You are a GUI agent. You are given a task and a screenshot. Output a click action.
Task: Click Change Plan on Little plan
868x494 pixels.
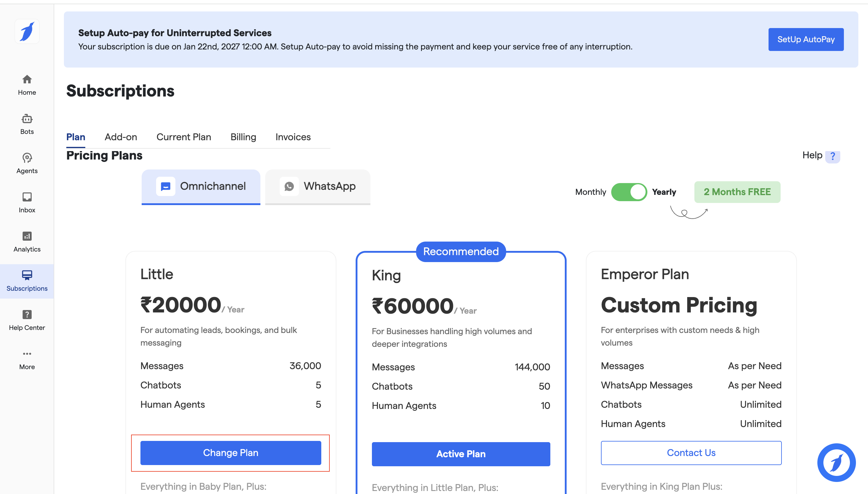[231, 453]
